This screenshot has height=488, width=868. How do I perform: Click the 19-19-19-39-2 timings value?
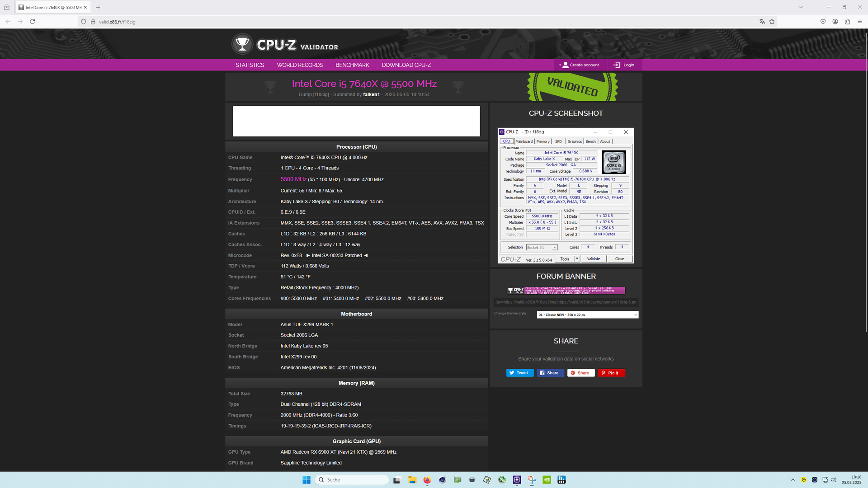[325, 426]
